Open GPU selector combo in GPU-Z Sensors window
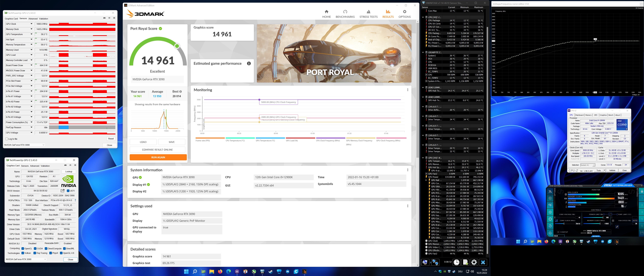Screen dimensions: 644x276 pyautogui.click(x=24, y=145)
